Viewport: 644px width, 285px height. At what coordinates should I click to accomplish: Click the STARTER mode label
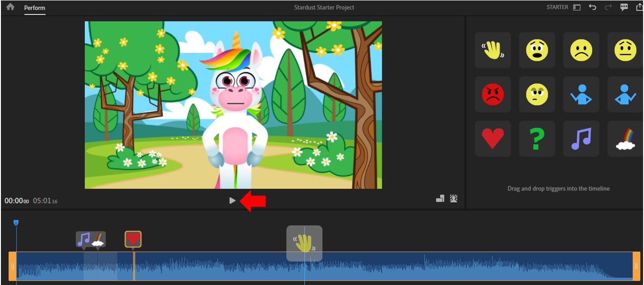click(x=557, y=7)
